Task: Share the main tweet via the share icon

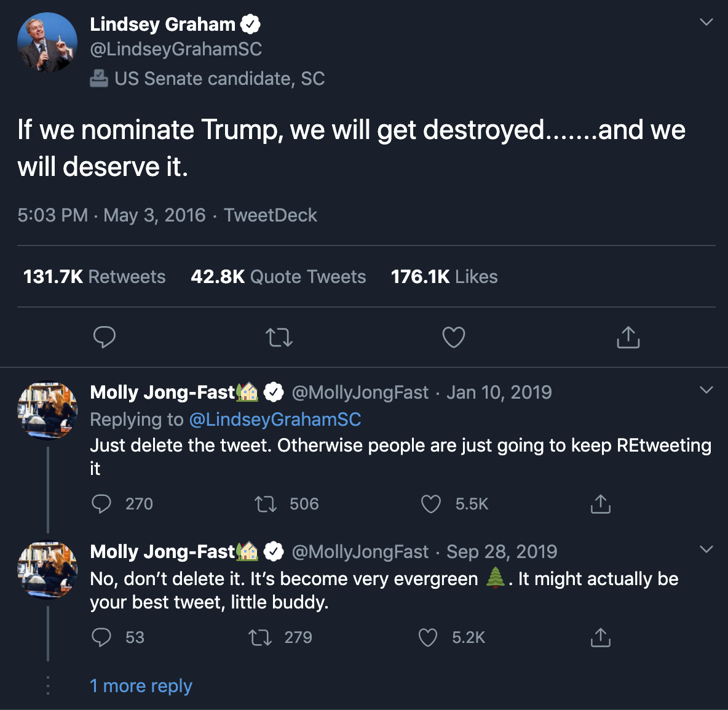Action: [x=628, y=337]
